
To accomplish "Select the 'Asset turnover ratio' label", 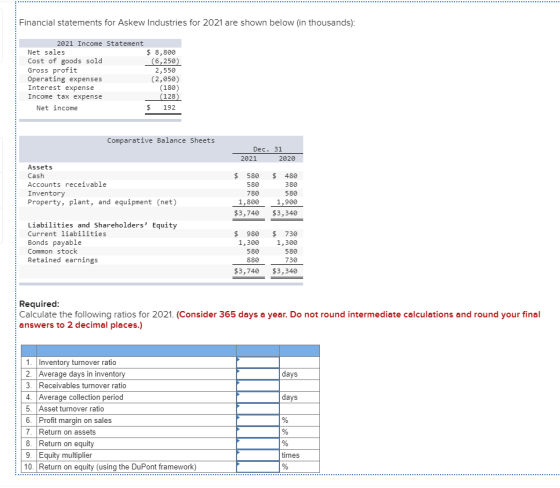I will pos(71,409).
